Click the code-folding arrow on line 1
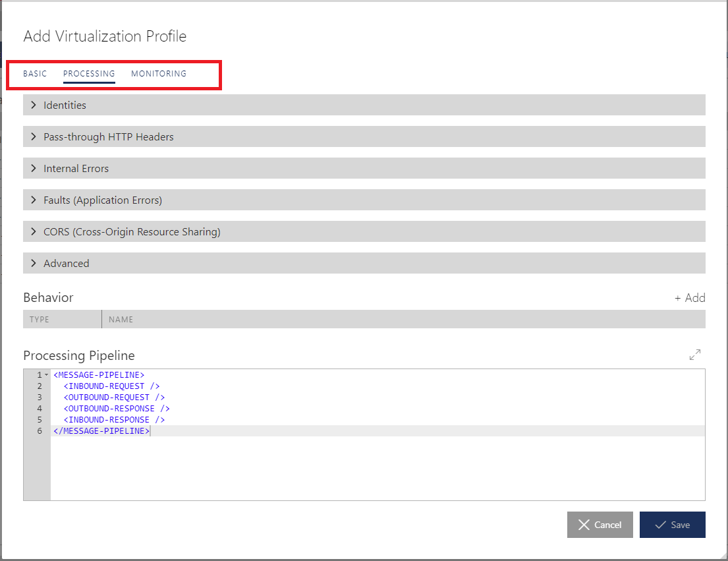 click(45, 374)
